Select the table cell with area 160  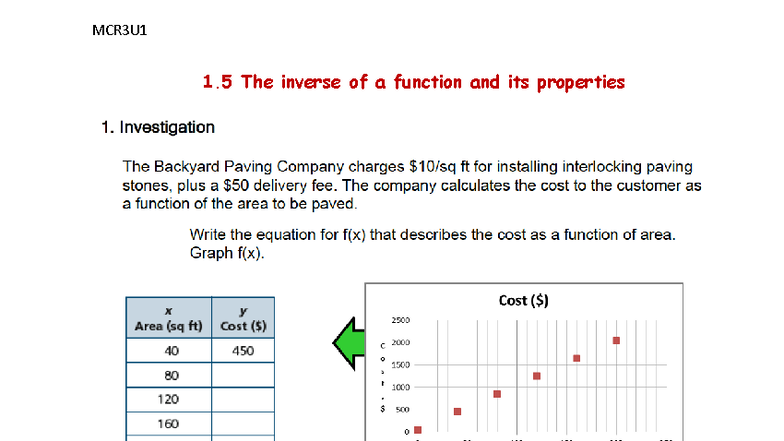[x=168, y=424]
